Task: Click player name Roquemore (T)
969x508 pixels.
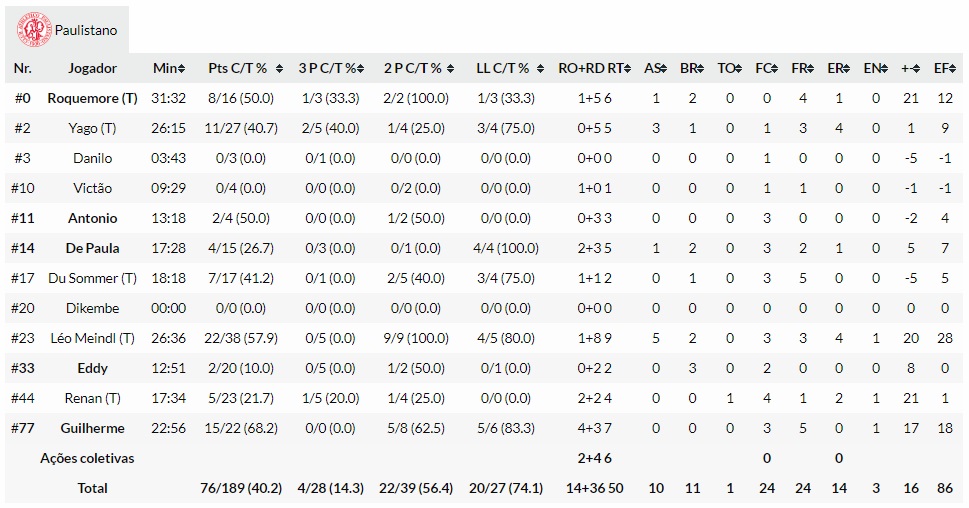Action: (x=92, y=98)
